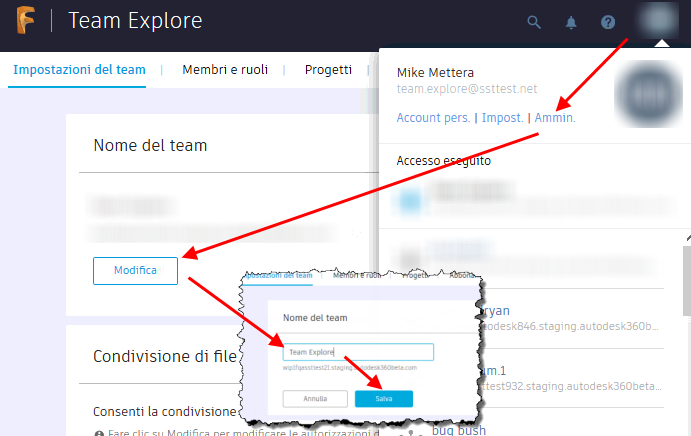This screenshot has height=436, width=691.
Task: Select the bug bush team entry
Action: pyautogui.click(x=458, y=430)
